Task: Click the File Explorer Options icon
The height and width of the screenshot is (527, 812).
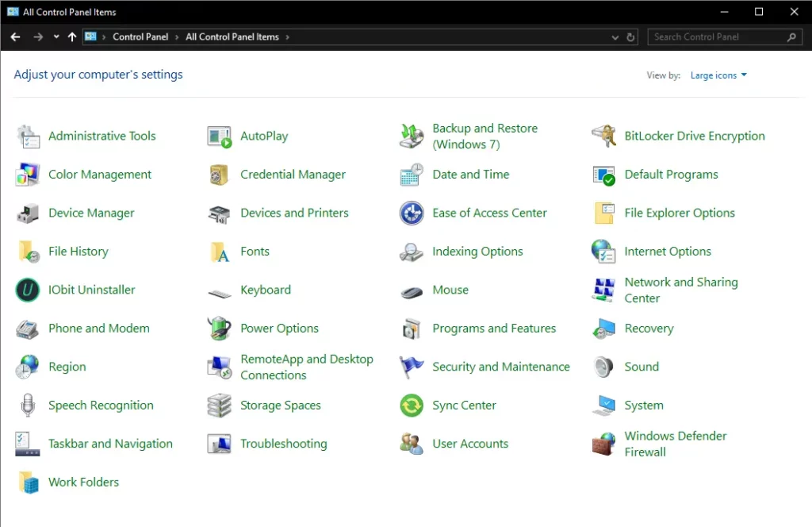Action: 603,213
